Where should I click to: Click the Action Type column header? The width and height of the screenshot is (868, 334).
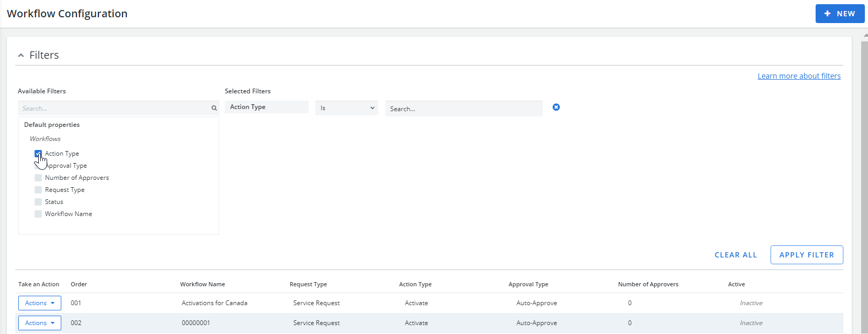pos(415,284)
